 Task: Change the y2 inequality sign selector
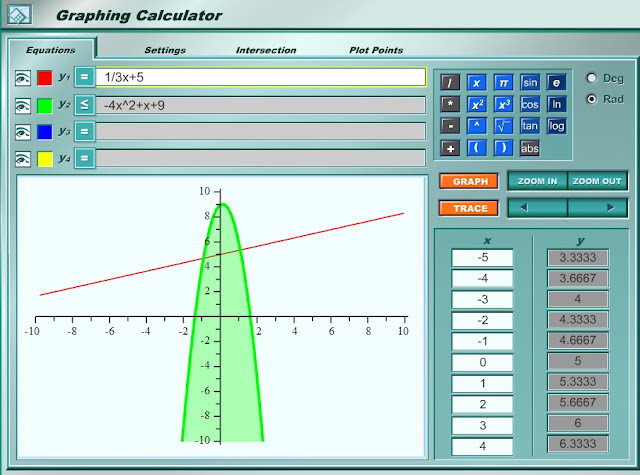[x=85, y=105]
